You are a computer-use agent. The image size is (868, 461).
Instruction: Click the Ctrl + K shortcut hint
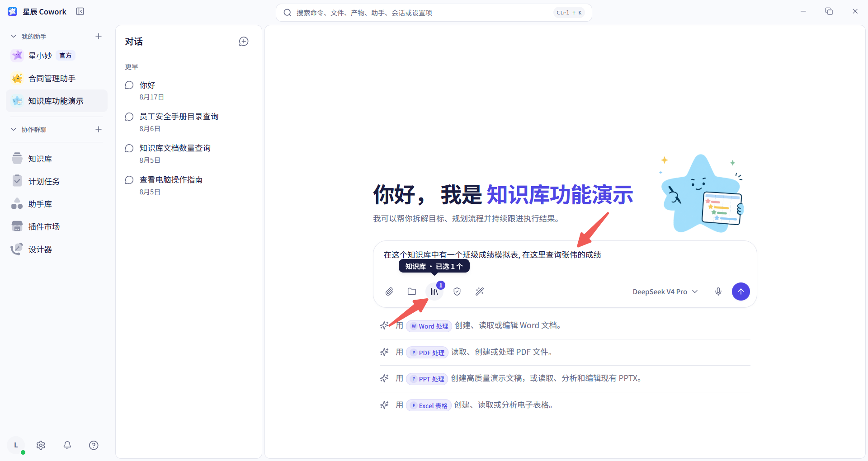pyautogui.click(x=569, y=13)
